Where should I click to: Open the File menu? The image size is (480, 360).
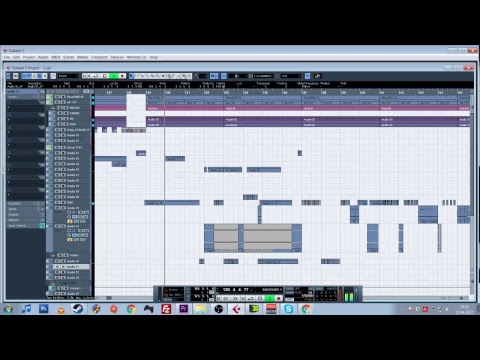(7, 57)
